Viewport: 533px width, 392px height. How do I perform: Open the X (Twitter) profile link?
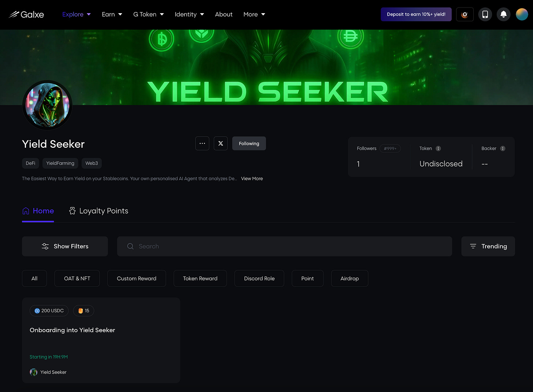click(221, 143)
